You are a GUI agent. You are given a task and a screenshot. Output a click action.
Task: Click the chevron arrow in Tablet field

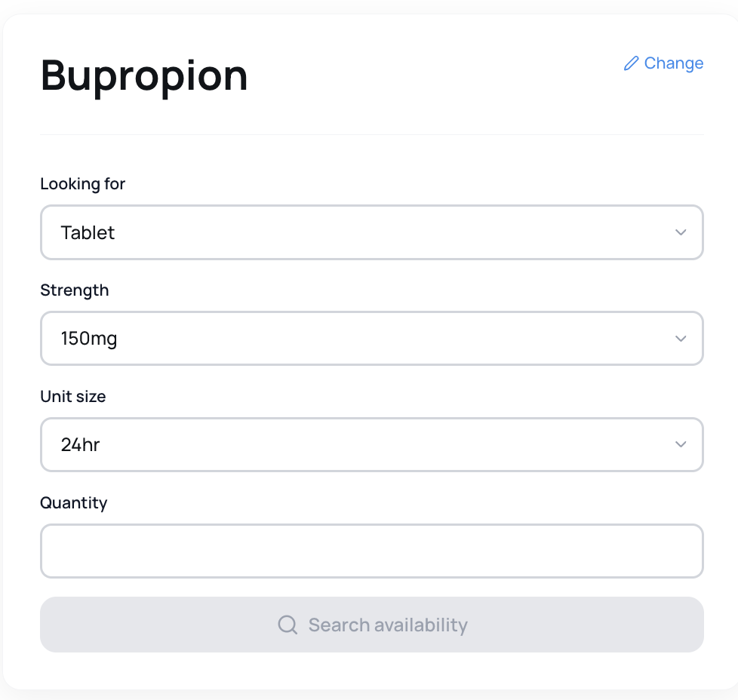coord(681,232)
